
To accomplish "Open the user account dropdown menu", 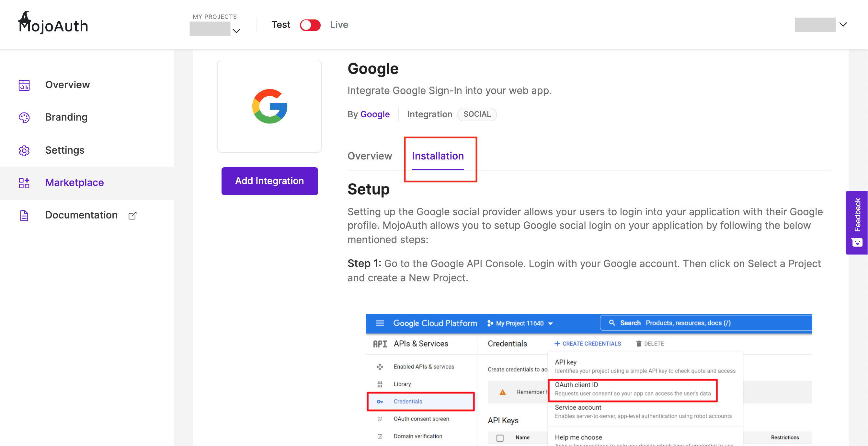I will [843, 25].
